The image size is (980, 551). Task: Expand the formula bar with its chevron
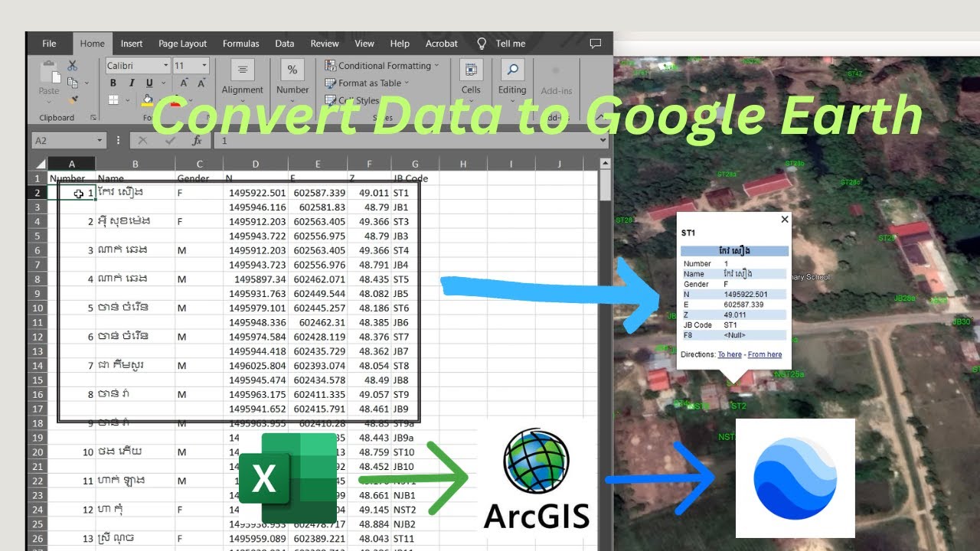pyautogui.click(x=603, y=141)
